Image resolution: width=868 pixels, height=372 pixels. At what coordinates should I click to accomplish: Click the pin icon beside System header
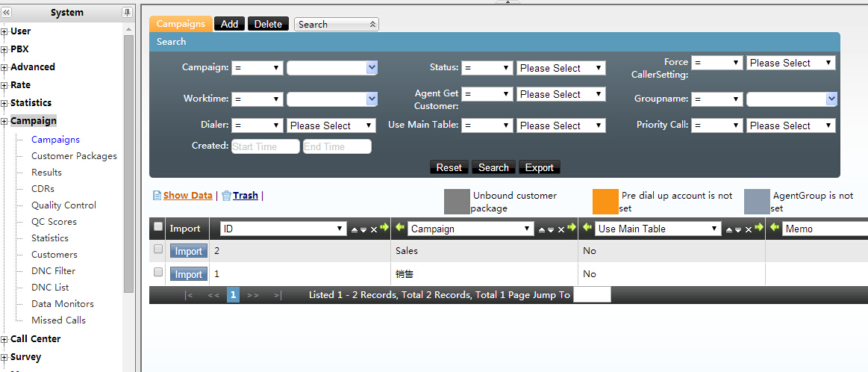tap(127, 13)
